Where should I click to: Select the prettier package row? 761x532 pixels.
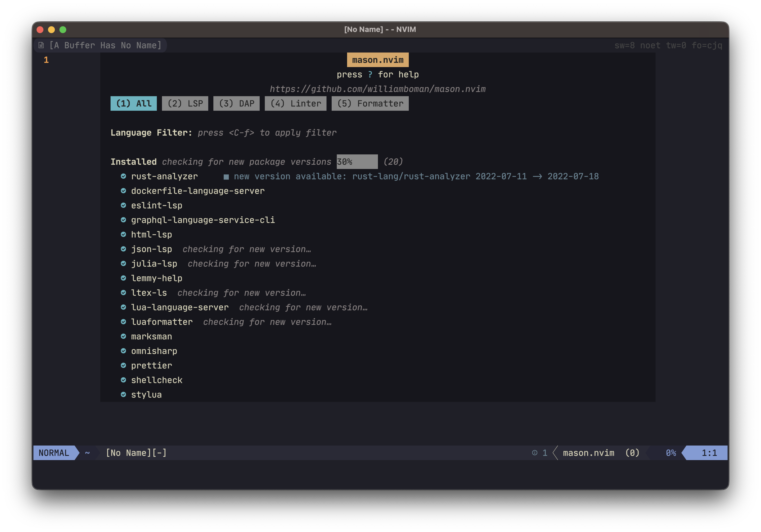pyautogui.click(x=151, y=366)
